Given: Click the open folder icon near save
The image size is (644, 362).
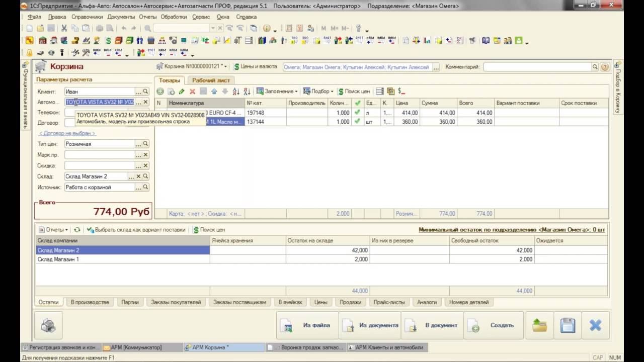Looking at the screenshot, I should click(x=539, y=325).
